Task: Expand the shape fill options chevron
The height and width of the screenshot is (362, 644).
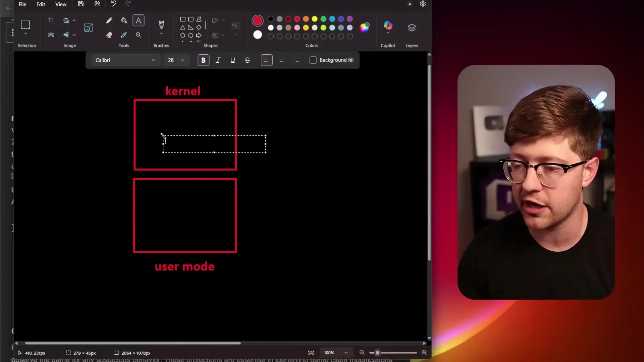Action: 223,35
